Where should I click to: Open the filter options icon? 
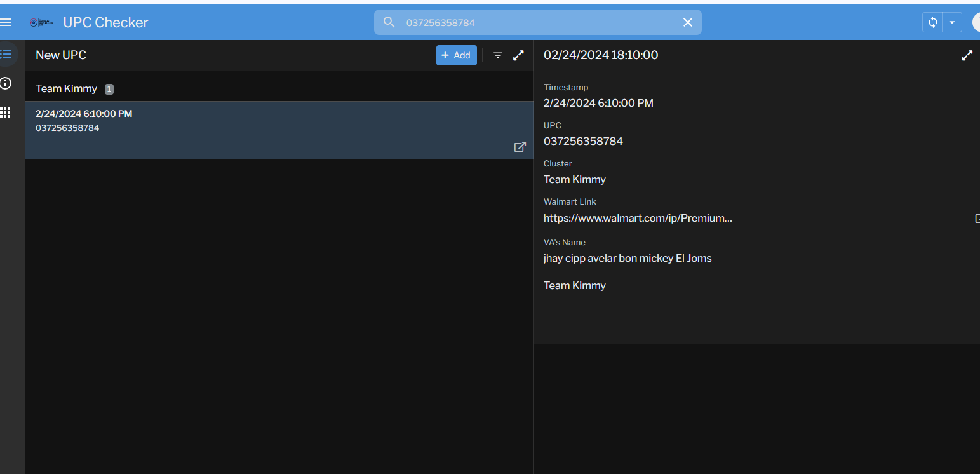point(498,55)
